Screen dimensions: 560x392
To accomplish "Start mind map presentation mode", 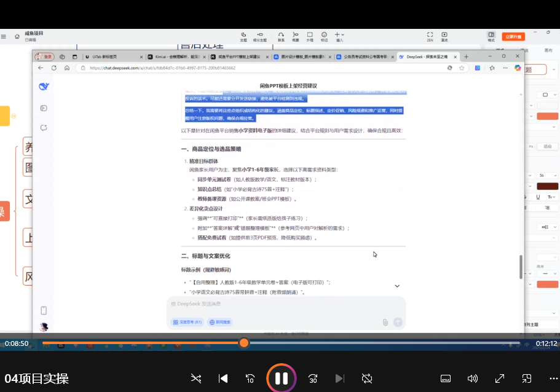I will pyautogui.click(x=444, y=36).
